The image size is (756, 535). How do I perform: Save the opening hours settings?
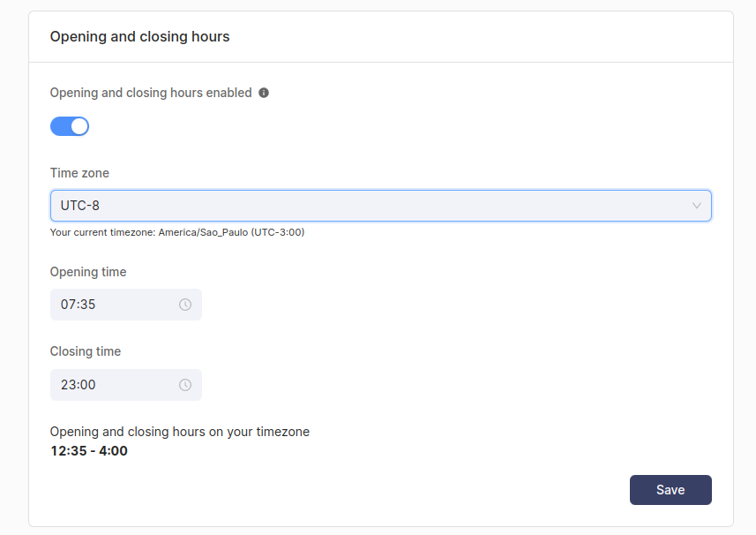pyautogui.click(x=670, y=490)
